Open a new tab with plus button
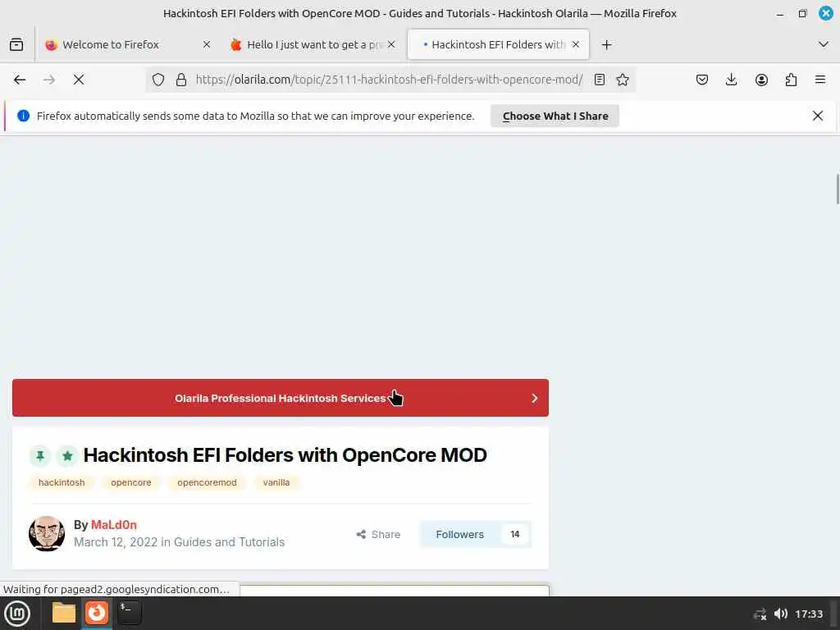This screenshot has height=630, width=840. [606, 45]
